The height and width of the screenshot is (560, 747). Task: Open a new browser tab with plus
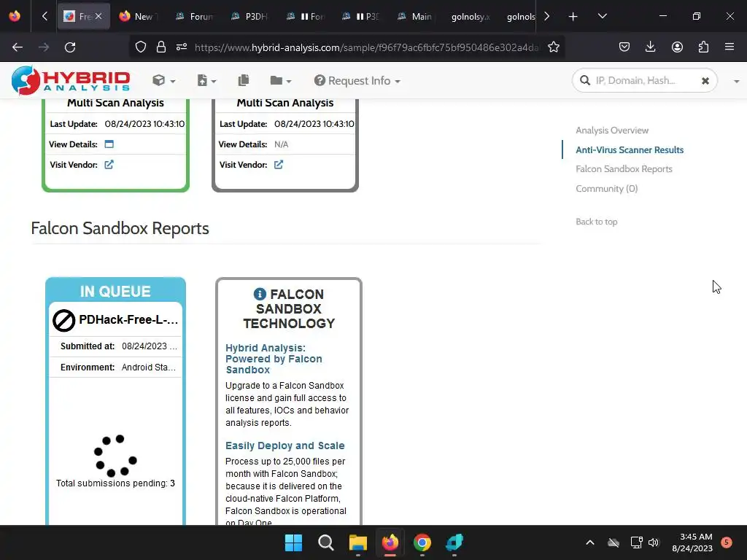573,16
